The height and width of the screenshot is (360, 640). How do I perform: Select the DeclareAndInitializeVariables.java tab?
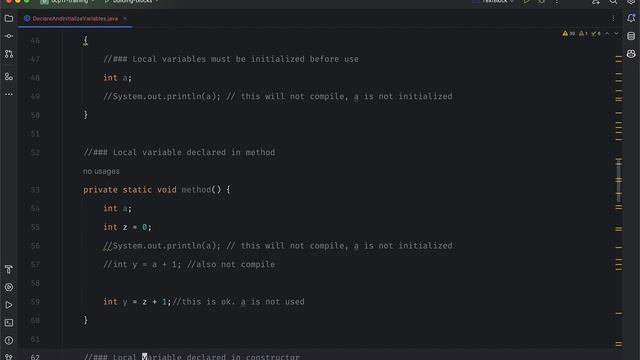pos(75,19)
